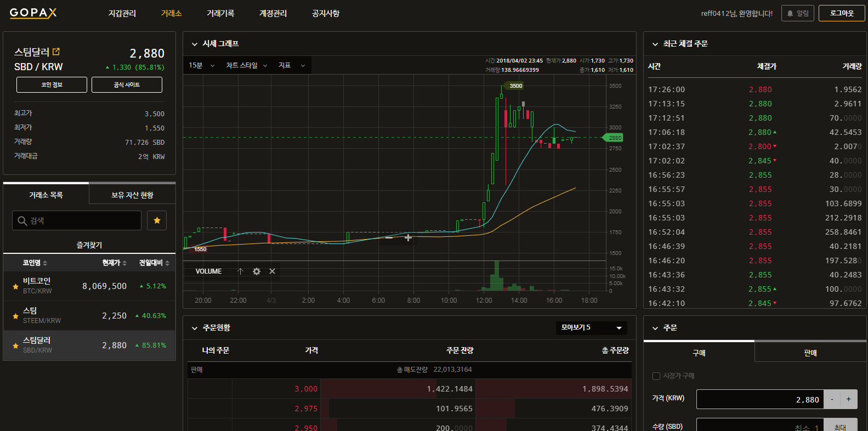
Task: Switch to the 거래소 목록 tab
Action: click(x=46, y=195)
